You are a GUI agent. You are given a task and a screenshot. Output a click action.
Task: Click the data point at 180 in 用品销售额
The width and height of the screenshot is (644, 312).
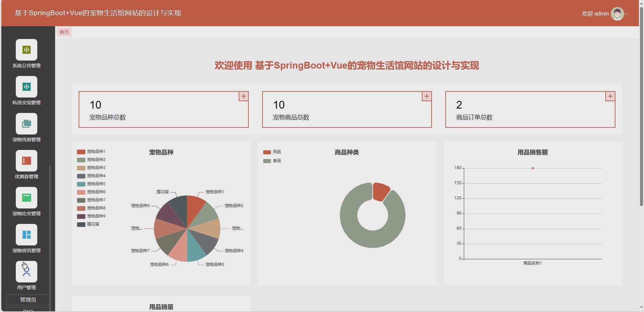click(533, 168)
